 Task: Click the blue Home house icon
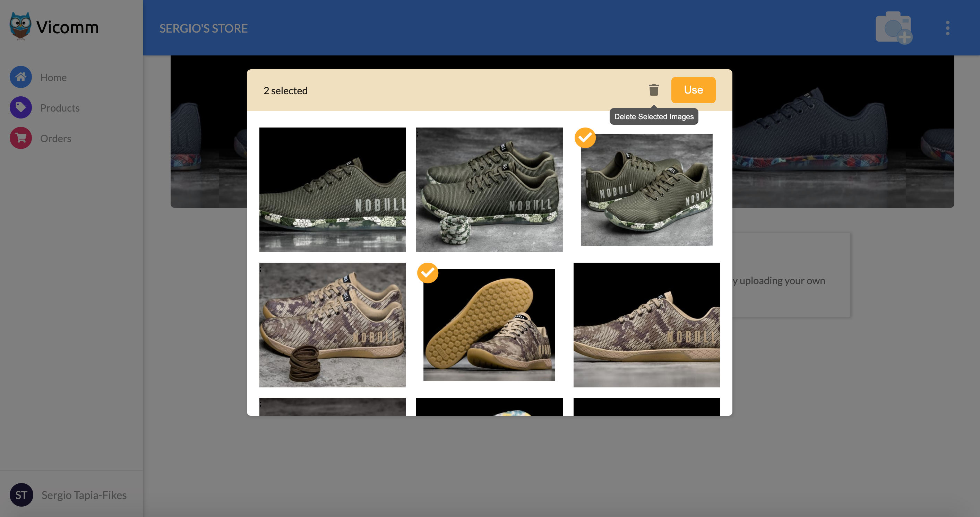(20, 77)
